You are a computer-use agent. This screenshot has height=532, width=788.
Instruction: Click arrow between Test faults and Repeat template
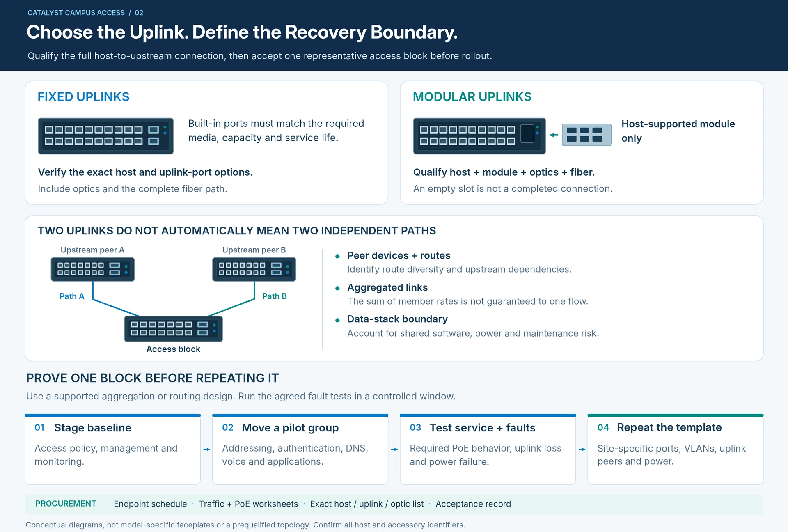tap(582, 449)
